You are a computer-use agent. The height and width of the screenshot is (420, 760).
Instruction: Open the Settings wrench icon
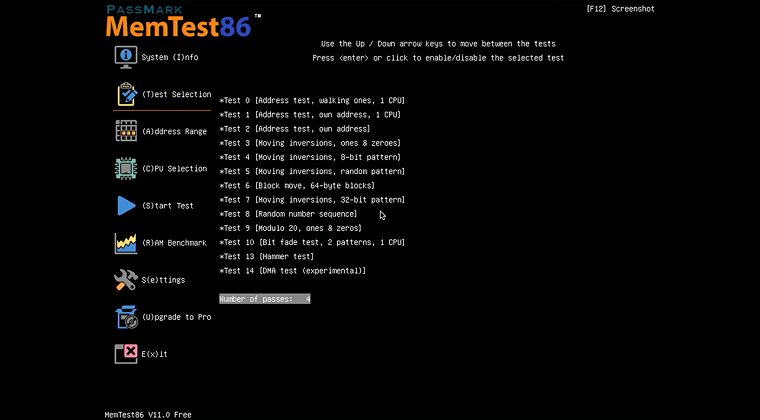point(126,280)
